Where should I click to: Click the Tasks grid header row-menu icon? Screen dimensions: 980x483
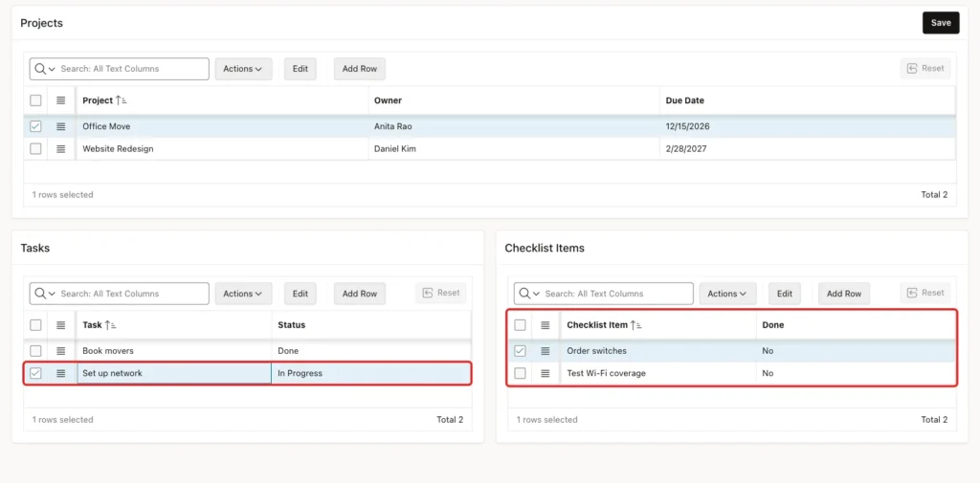[x=60, y=325]
